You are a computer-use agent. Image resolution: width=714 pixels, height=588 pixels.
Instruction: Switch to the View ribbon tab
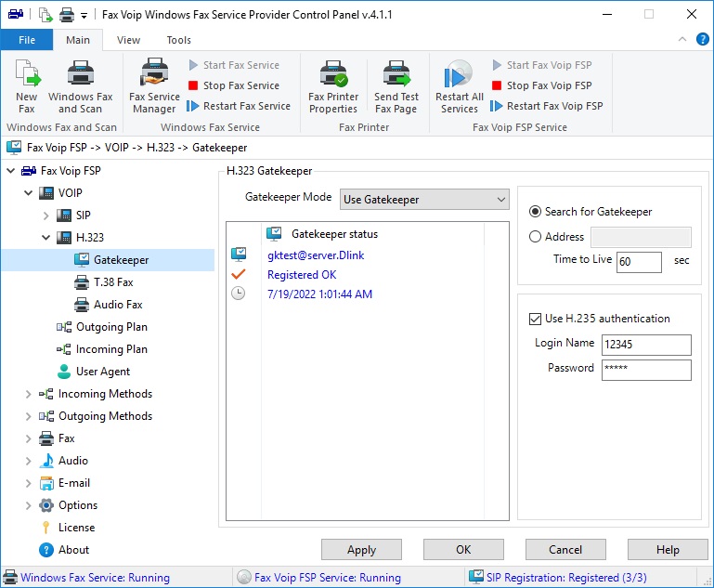(x=128, y=40)
